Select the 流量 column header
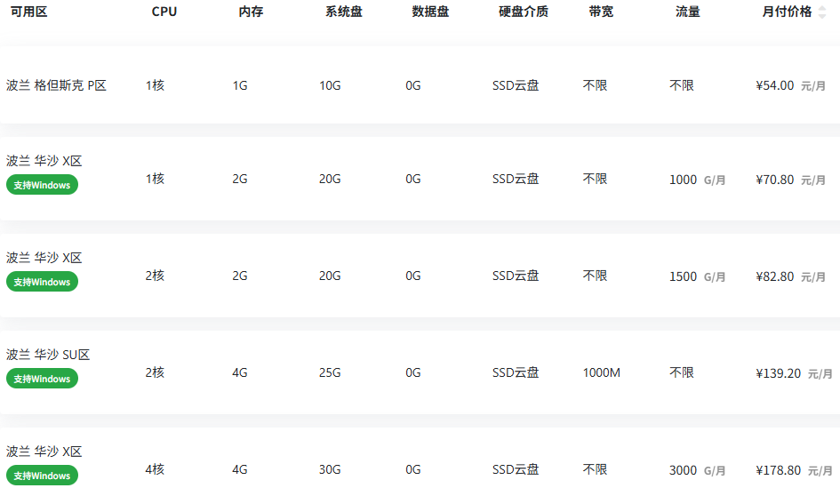 [687, 12]
